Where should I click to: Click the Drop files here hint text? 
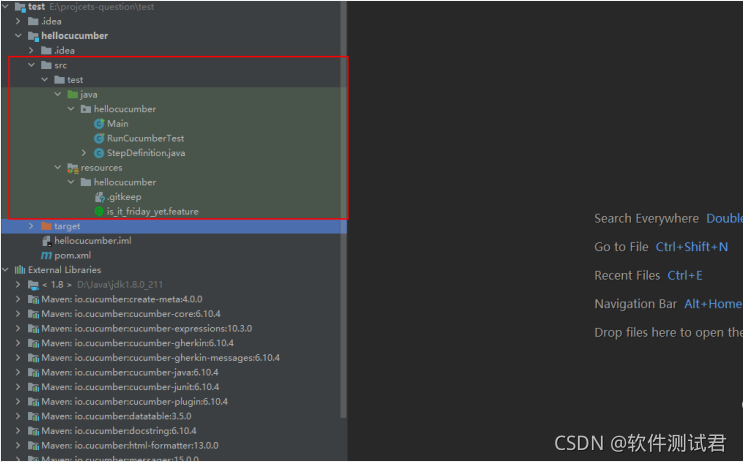tap(668, 333)
